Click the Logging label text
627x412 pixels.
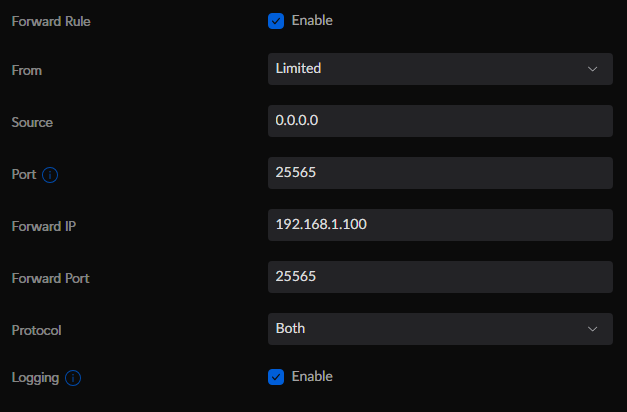pyautogui.click(x=35, y=378)
